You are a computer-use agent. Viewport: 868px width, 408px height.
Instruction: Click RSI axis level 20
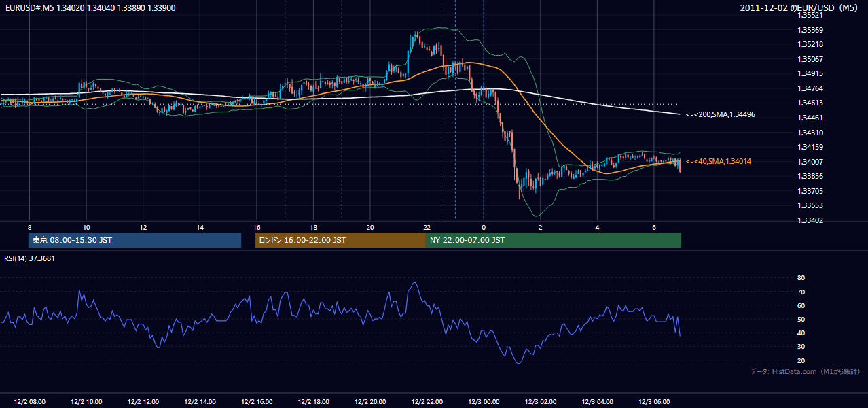tap(801, 360)
